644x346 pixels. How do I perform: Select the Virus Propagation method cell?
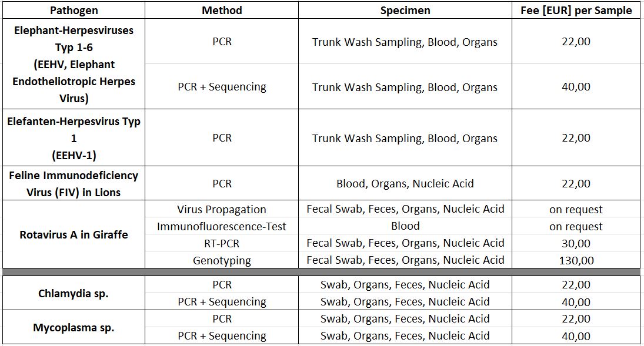click(x=222, y=209)
